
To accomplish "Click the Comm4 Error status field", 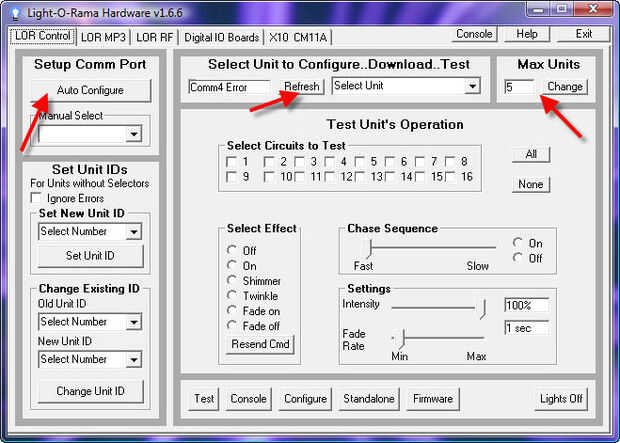I will click(229, 87).
